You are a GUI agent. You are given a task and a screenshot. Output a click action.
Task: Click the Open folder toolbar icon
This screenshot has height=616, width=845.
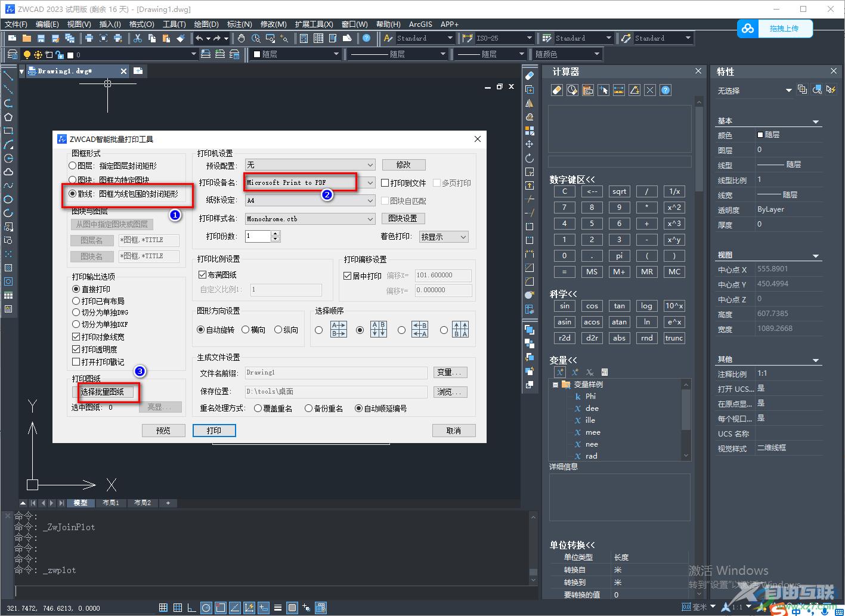click(26, 38)
